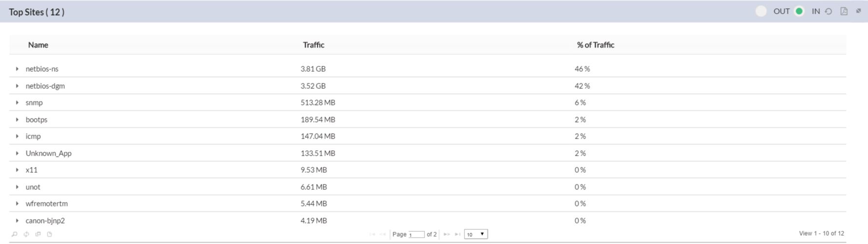Expand the netbios-ns row
Viewport: 868px width, 244px height.
pos(17,69)
